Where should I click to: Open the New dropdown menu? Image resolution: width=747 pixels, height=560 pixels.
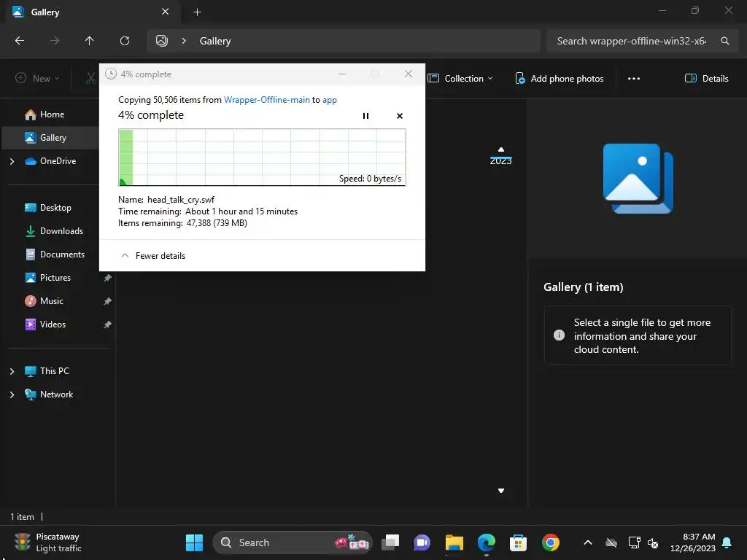38,79
